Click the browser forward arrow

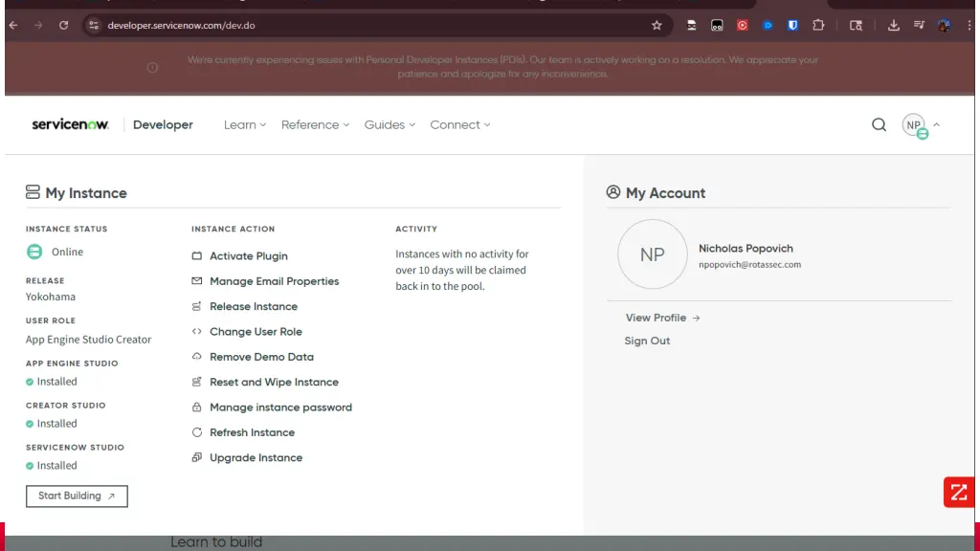(x=38, y=26)
